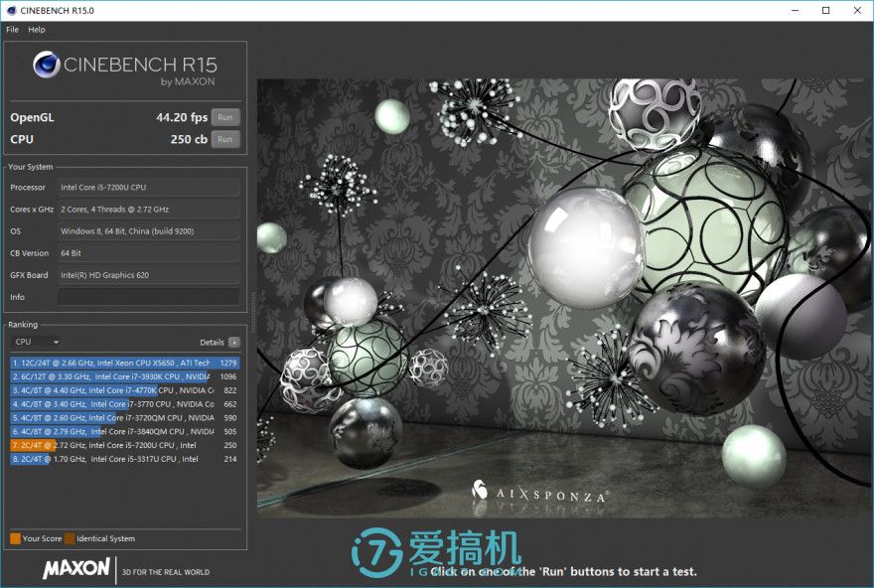Click the Cinebench app icon in title bar
This screenshot has width=874, height=588.
coord(11,11)
